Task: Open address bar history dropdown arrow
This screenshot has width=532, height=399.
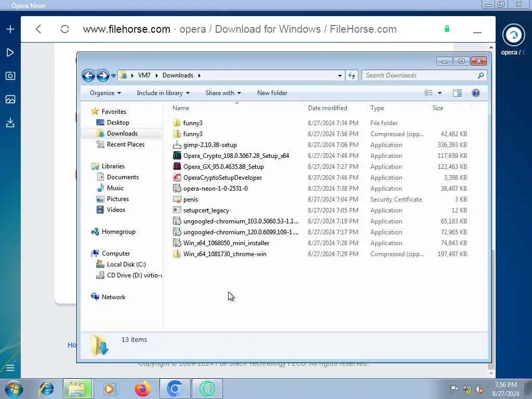Action: pyautogui.click(x=340, y=76)
